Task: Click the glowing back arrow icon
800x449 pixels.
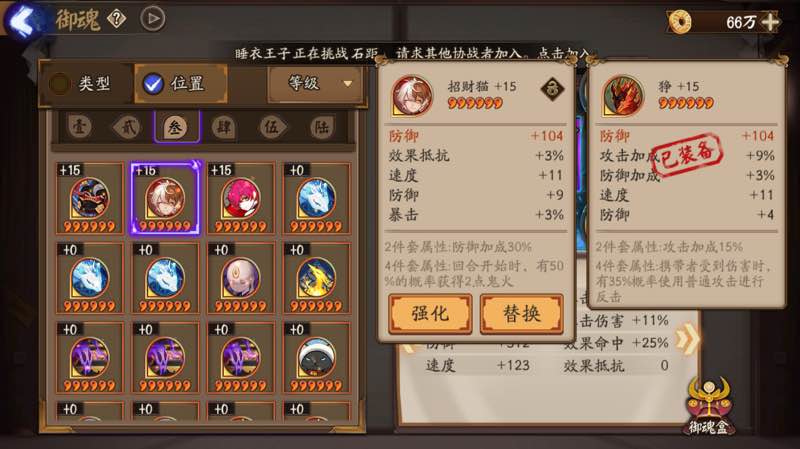Action: point(21,20)
